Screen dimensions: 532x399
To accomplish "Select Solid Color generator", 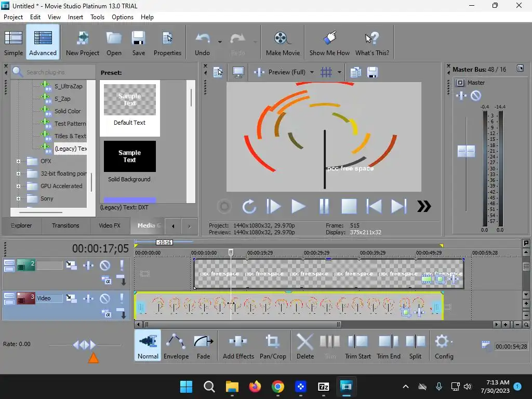I will tap(68, 111).
